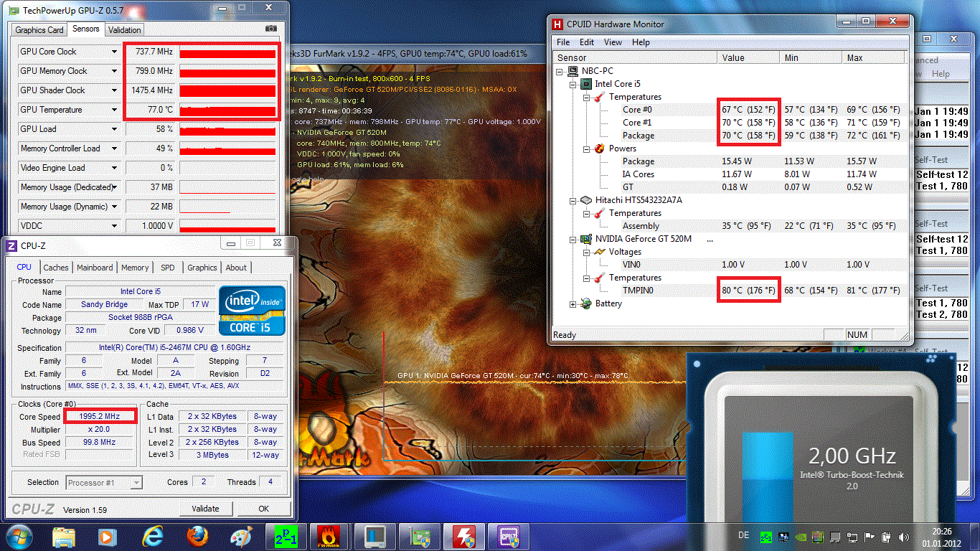Open the Help menu in HWMonitor
The image size is (980, 551).
[x=641, y=42]
